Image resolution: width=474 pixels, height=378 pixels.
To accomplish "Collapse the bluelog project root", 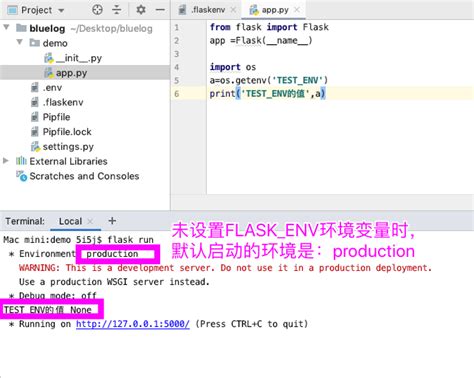I will (x=6, y=28).
